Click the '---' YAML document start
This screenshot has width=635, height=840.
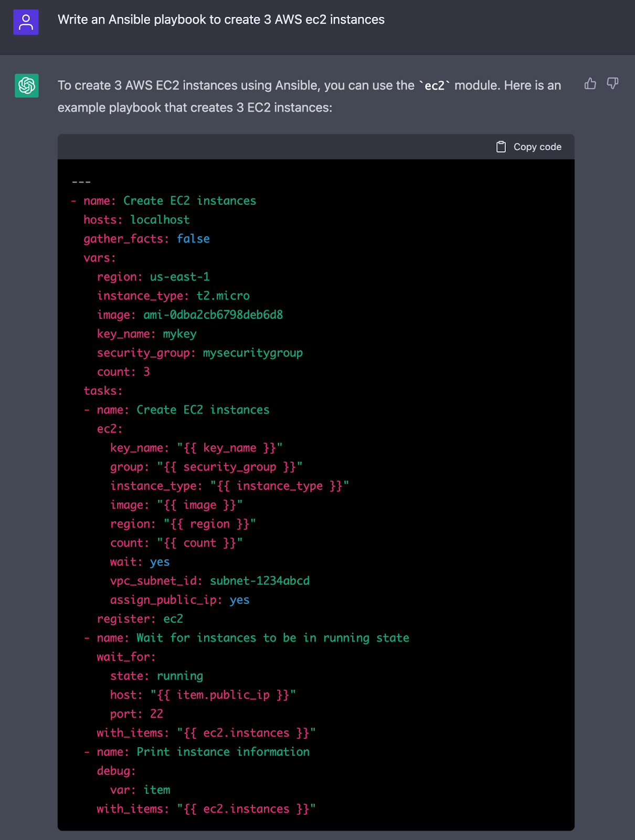[x=81, y=182]
